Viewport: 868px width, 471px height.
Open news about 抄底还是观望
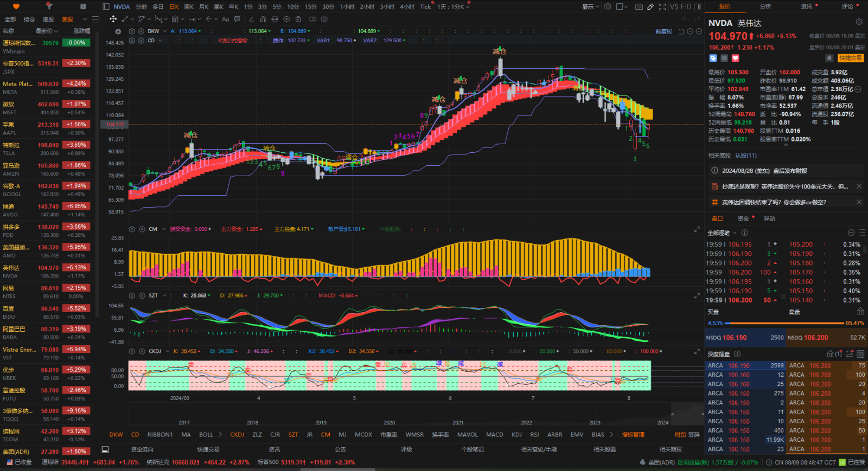[784, 186]
